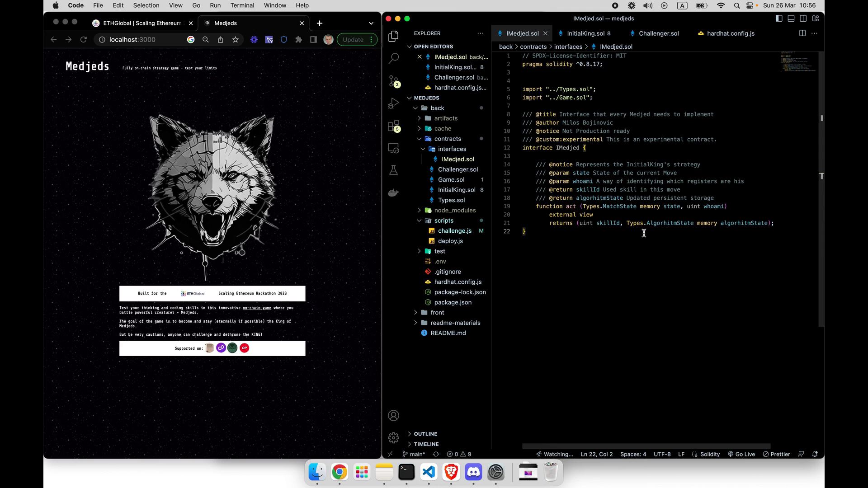Expand the node_modules folder
The width and height of the screenshot is (868, 488).
point(454,210)
